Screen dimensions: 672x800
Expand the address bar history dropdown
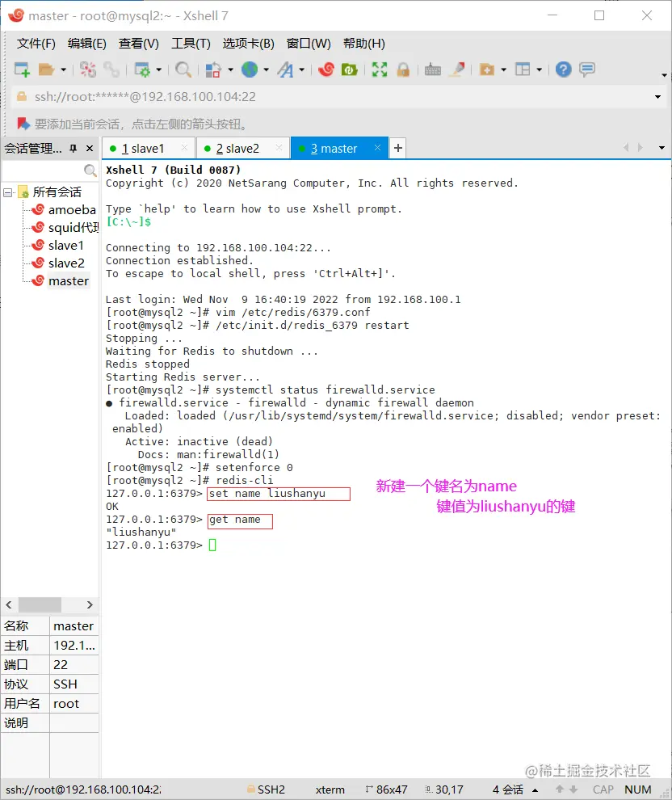point(657,96)
